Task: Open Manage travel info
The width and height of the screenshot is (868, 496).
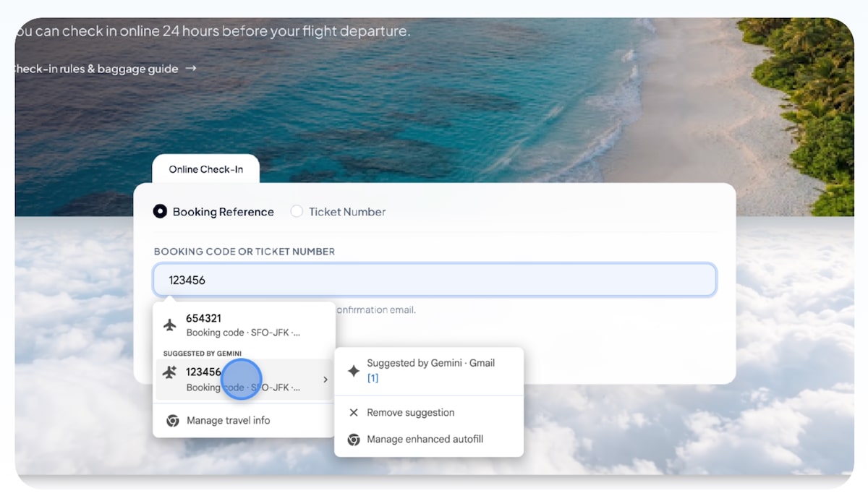Action: click(244, 420)
